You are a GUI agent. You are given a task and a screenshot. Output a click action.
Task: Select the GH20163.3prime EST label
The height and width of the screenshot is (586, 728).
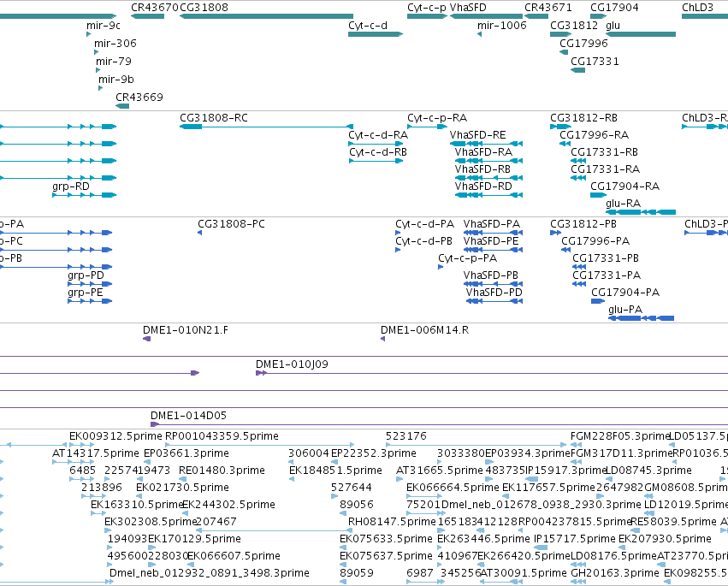coord(615,573)
